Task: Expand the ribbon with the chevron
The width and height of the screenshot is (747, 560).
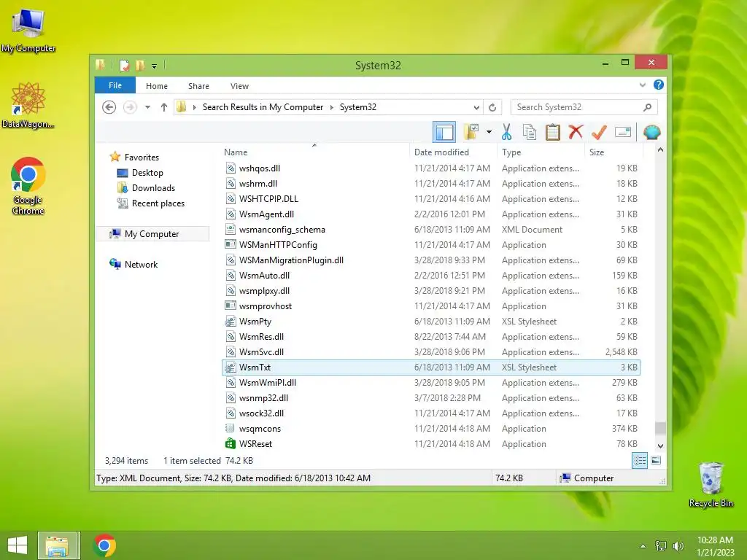Action: [x=642, y=85]
